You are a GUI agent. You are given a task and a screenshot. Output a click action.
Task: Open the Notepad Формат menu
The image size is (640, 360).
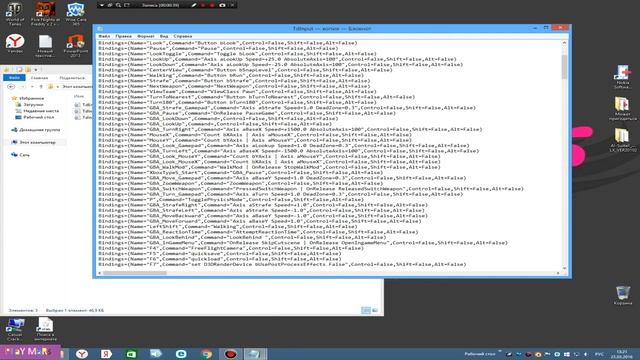pos(146,36)
